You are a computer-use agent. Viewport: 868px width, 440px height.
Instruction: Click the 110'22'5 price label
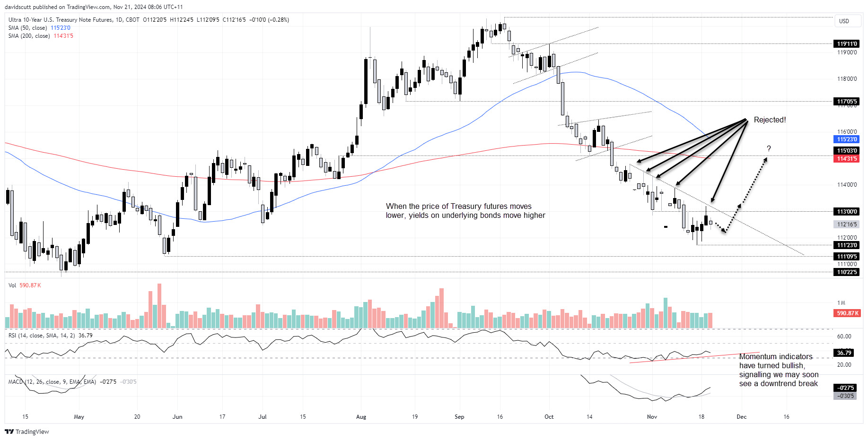click(x=846, y=272)
